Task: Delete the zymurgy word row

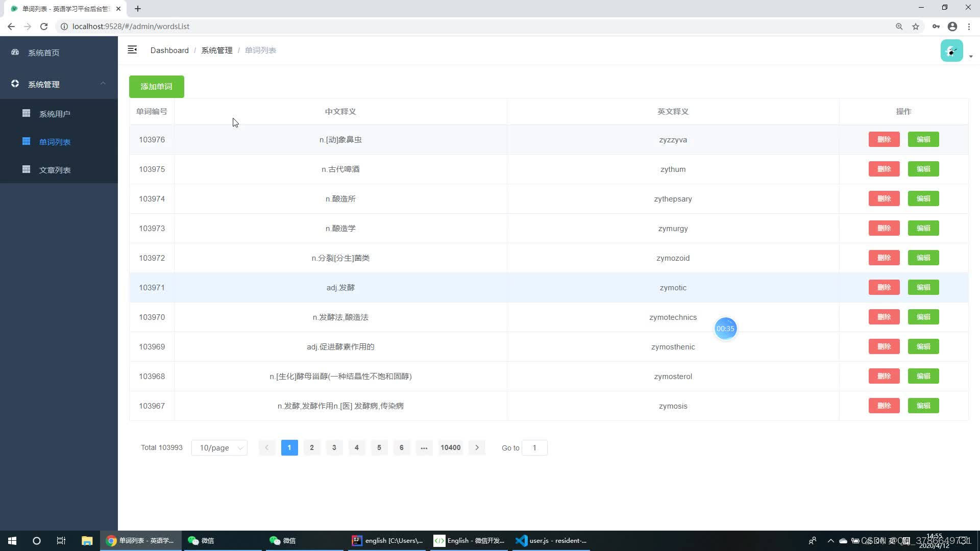Action: pyautogui.click(x=884, y=228)
